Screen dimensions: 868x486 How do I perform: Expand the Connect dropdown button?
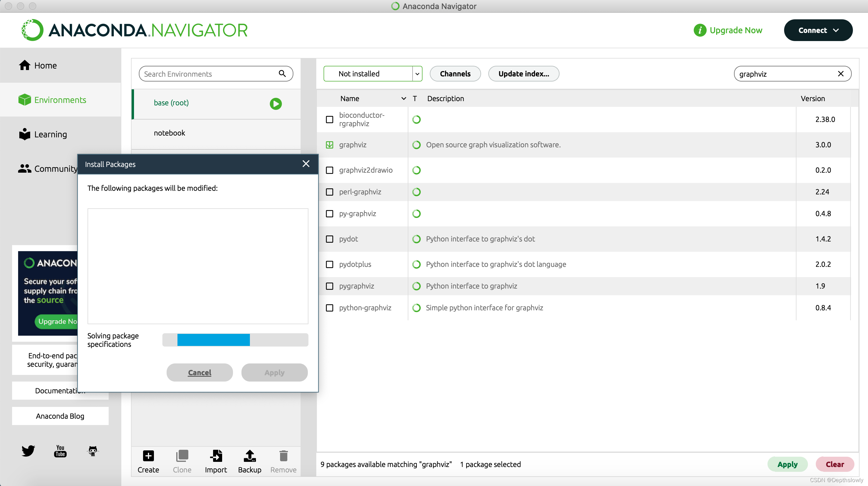pyautogui.click(x=818, y=30)
